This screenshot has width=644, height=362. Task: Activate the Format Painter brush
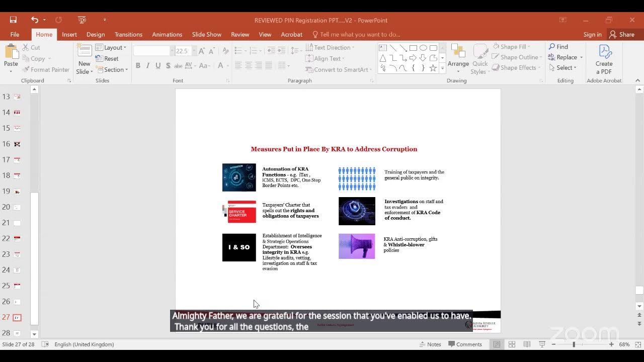click(x=46, y=69)
